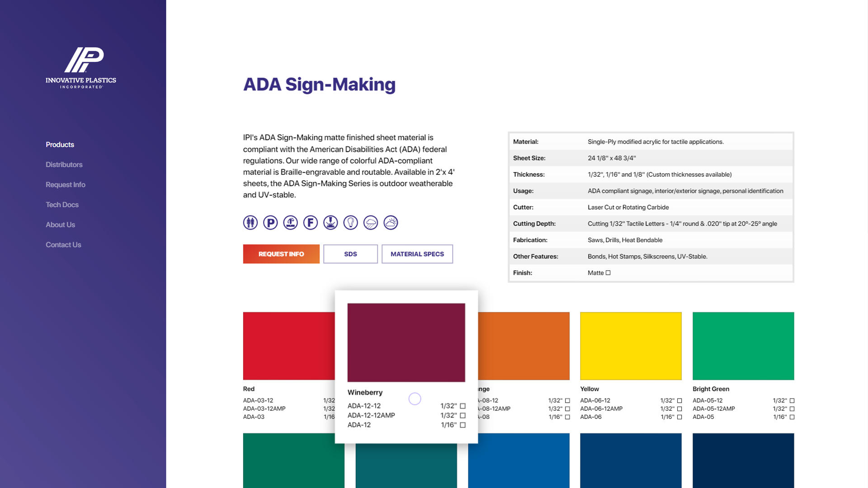Open the Products menu item
The width and height of the screenshot is (868, 488).
pos(60,145)
